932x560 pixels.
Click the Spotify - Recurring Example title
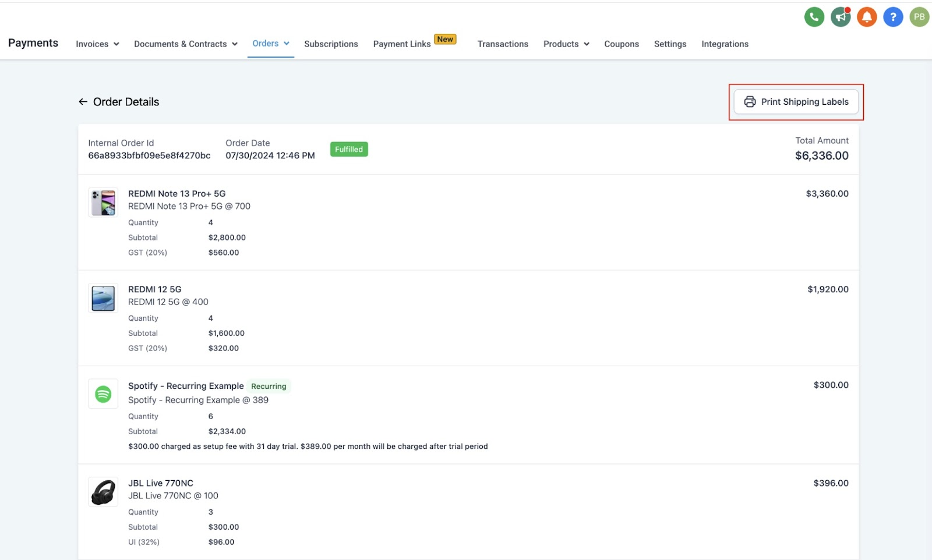186,386
